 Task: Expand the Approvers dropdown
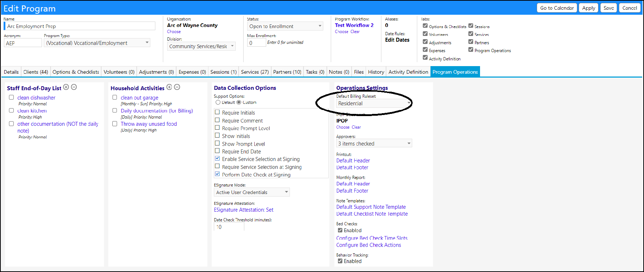[374, 143]
